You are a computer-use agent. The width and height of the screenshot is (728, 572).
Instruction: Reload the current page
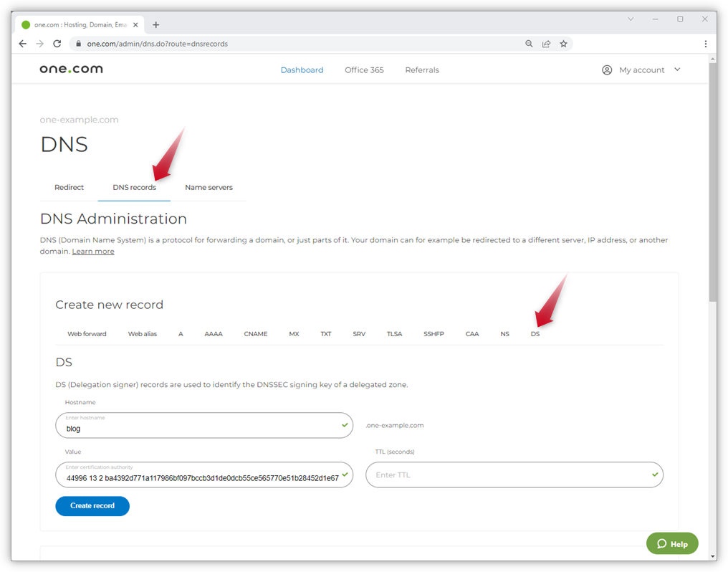[57, 44]
